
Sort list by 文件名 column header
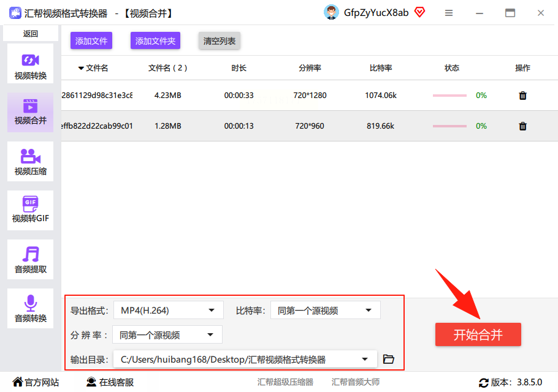tap(93, 68)
